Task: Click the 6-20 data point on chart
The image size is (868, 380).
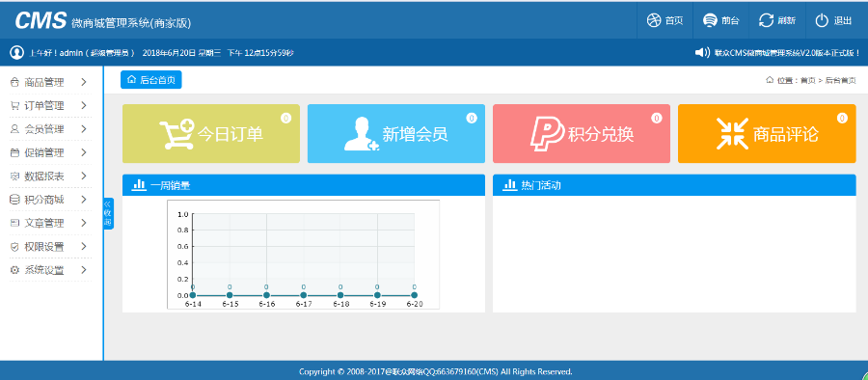Action: (414, 295)
